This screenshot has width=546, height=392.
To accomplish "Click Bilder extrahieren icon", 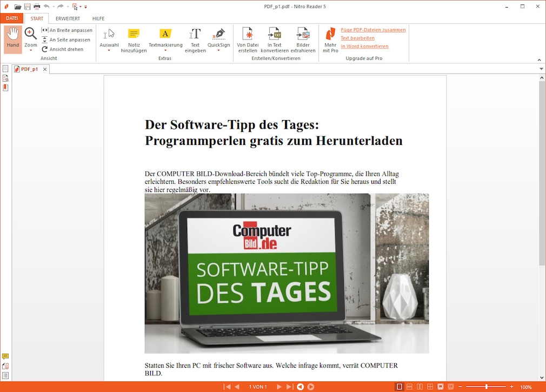I will pyautogui.click(x=303, y=34).
